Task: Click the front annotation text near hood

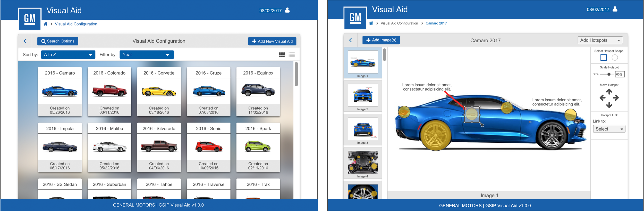Action: click(557, 102)
